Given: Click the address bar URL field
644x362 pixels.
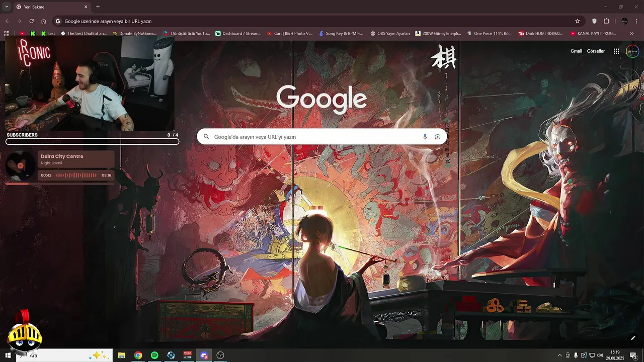Looking at the screenshot, I should pyautogui.click(x=318, y=21).
